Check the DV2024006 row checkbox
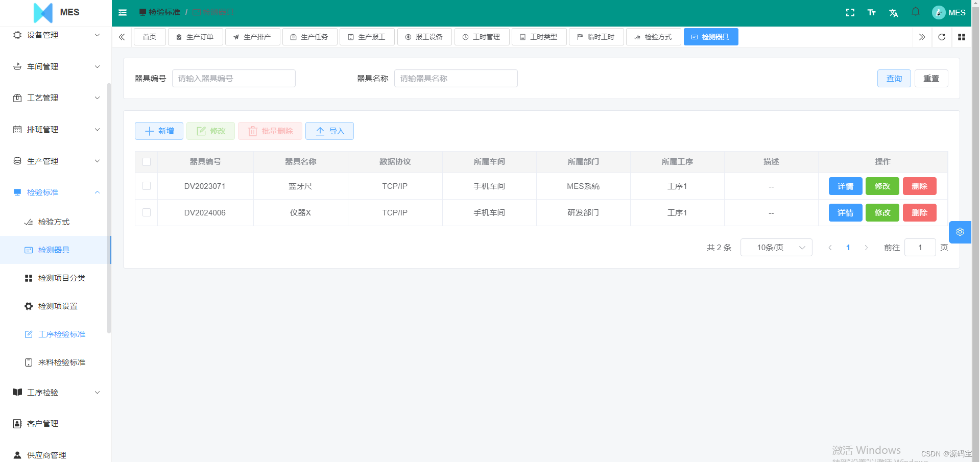The height and width of the screenshot is (462, 980). click(x=146, y=212)
